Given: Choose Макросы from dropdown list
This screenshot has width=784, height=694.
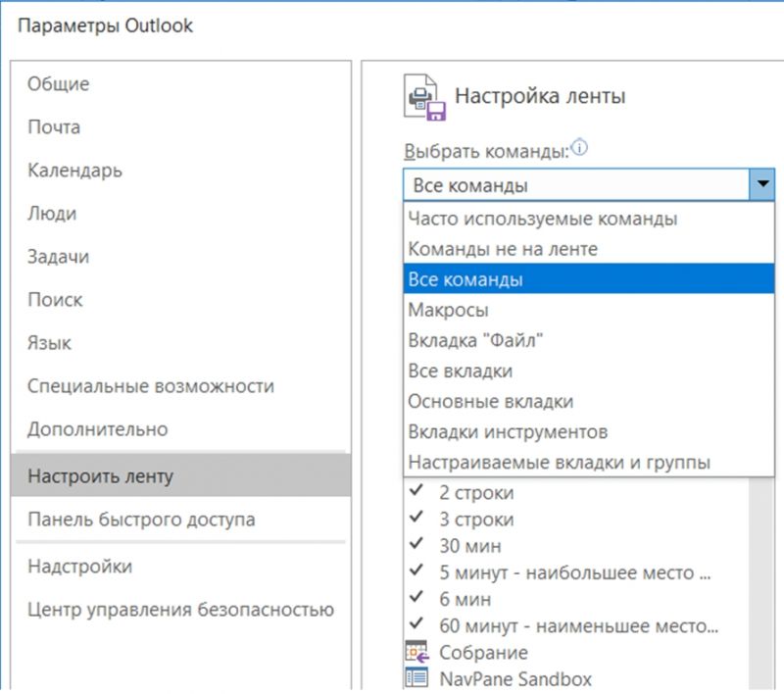Looking at the screenshot, I should (x=589, y=310).
